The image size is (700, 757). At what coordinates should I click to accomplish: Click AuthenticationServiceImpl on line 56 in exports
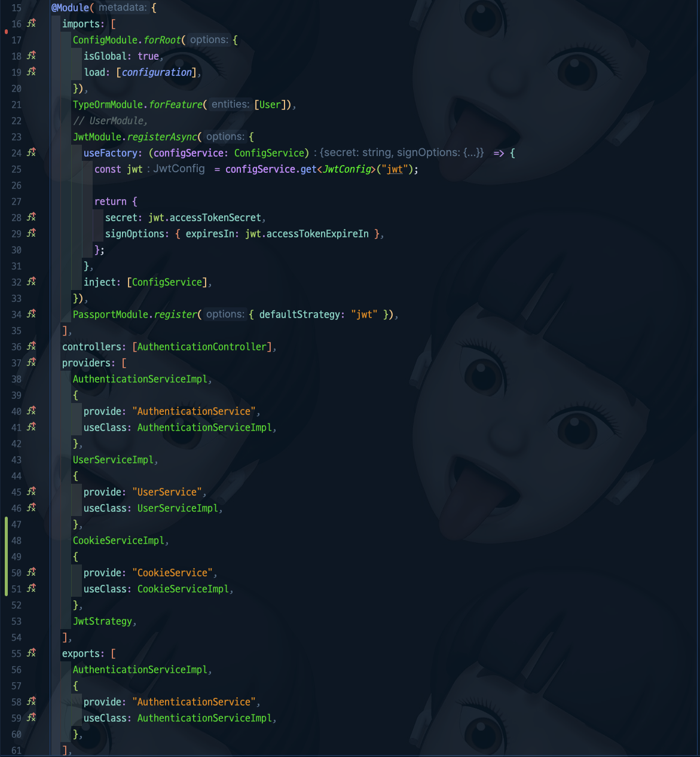tap(140, 670)
